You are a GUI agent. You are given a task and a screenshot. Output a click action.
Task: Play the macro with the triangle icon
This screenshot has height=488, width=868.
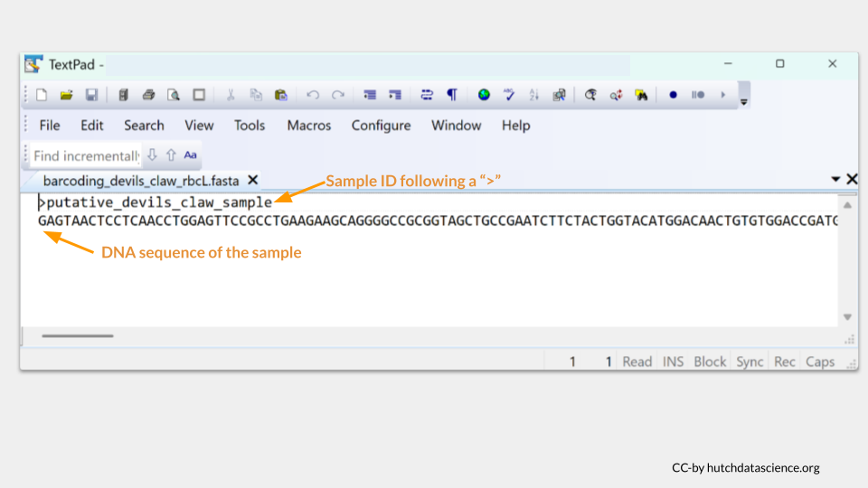point(723,95)
